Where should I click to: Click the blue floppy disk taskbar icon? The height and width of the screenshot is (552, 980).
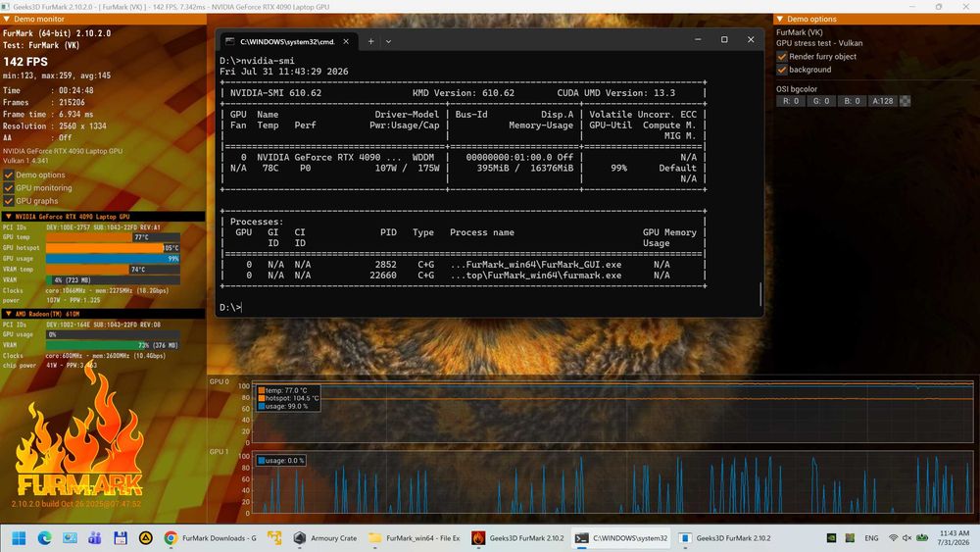coord(120,537)
